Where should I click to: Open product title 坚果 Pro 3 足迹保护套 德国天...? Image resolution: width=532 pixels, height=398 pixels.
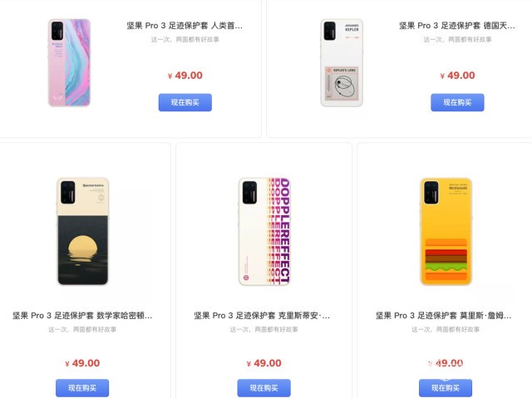click(457, 26)
